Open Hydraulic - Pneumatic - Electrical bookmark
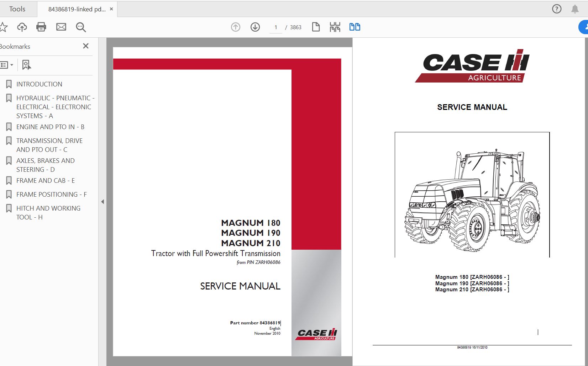 click(x=55, y=107)
